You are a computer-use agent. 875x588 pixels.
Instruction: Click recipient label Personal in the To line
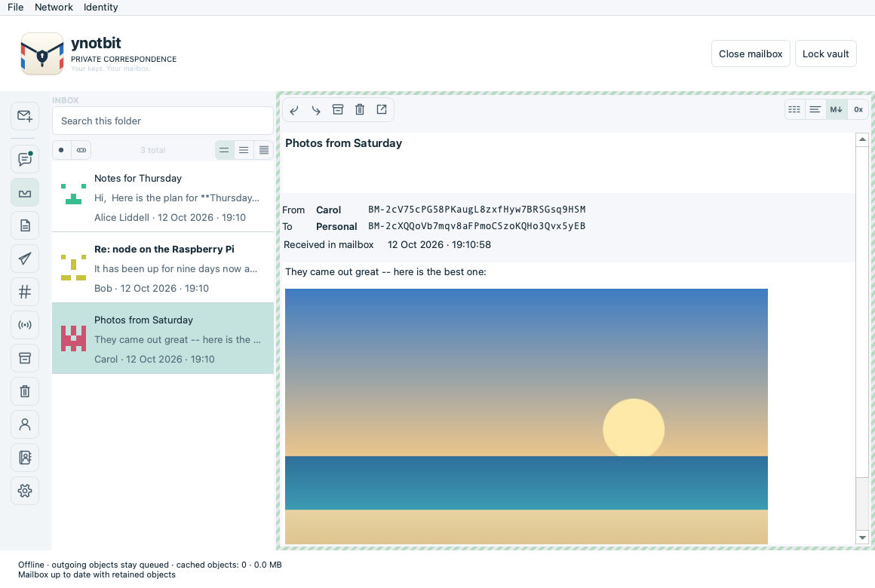(x=336, y=226)
